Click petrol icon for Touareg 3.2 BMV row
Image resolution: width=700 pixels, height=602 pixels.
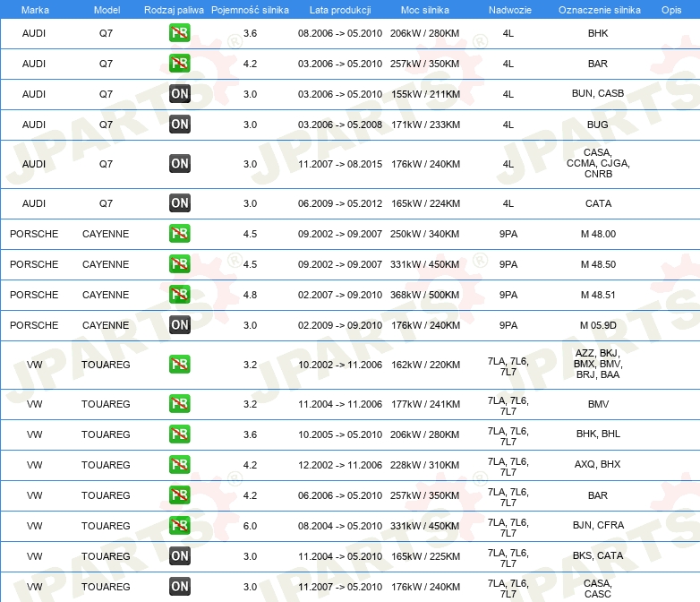(179, 403)
